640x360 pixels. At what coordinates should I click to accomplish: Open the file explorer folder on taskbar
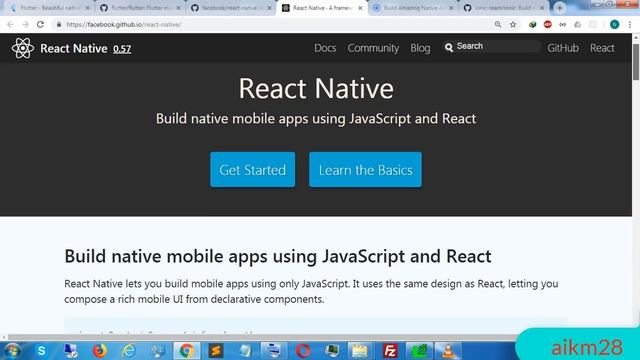360,351
